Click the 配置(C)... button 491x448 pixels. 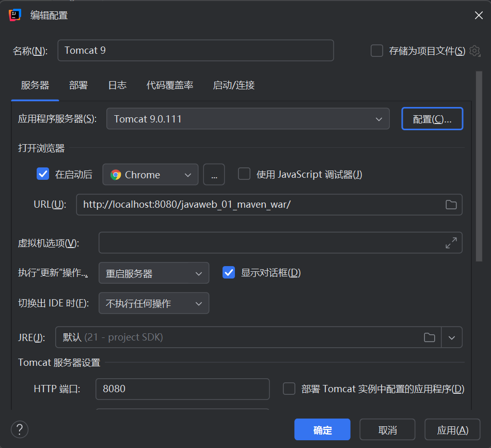pyautogui.click(x=432, y=119)
